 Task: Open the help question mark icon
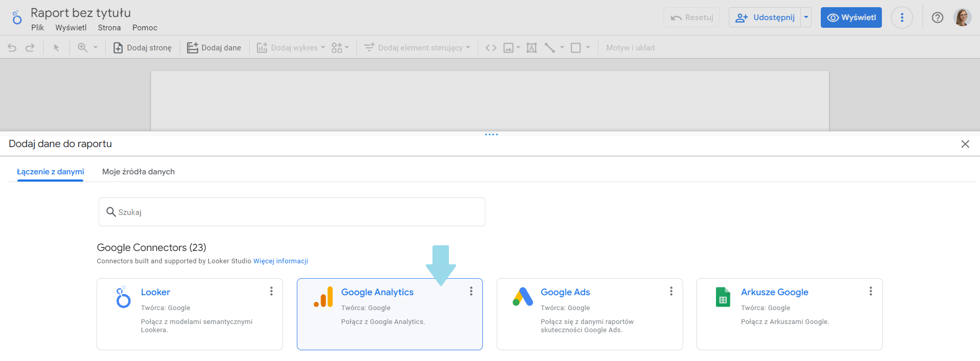coord(937,17)
